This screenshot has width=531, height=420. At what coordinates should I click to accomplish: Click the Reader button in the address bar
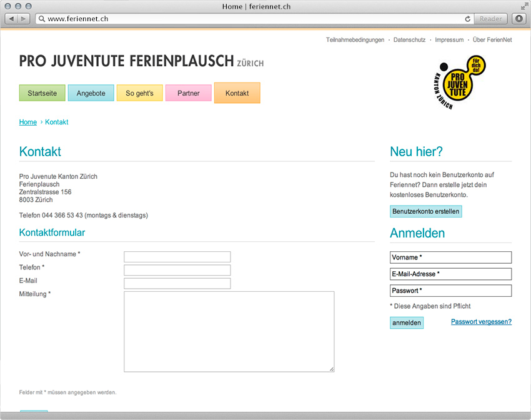[x=490, y=19]
